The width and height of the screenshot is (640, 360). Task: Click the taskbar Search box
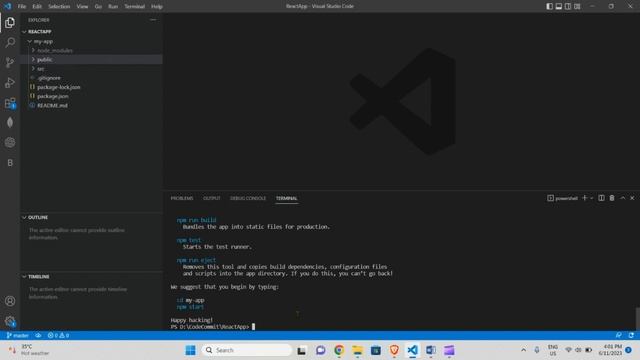click(247, 350)
